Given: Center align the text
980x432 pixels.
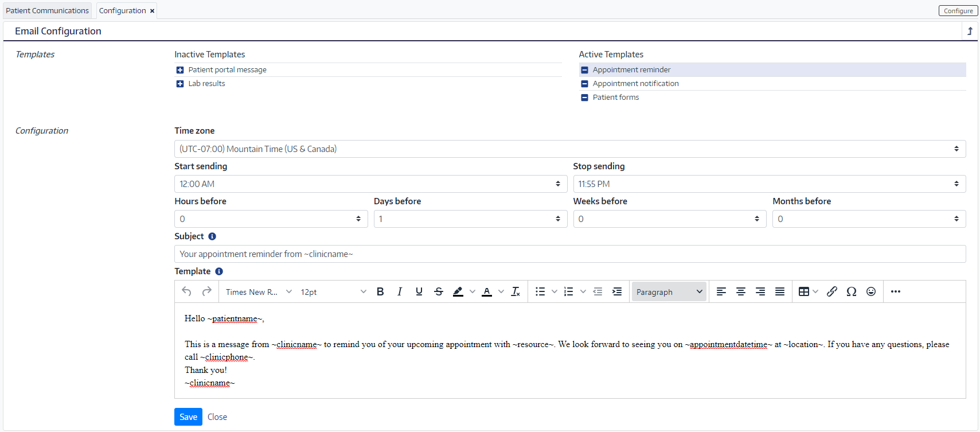Looking at the screenshot, I should 741,291.
